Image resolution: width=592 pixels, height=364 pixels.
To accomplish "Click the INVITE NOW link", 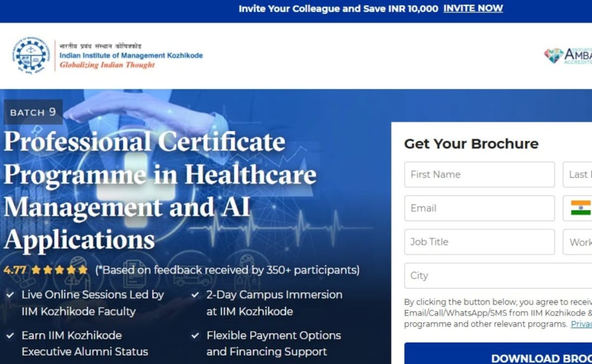I will click(x=473, y=8).
